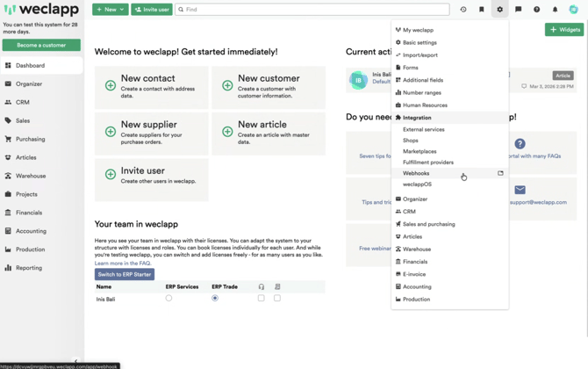
Task: Select ERP Trade radio for Inis Bali
Action: click(215, 299)
